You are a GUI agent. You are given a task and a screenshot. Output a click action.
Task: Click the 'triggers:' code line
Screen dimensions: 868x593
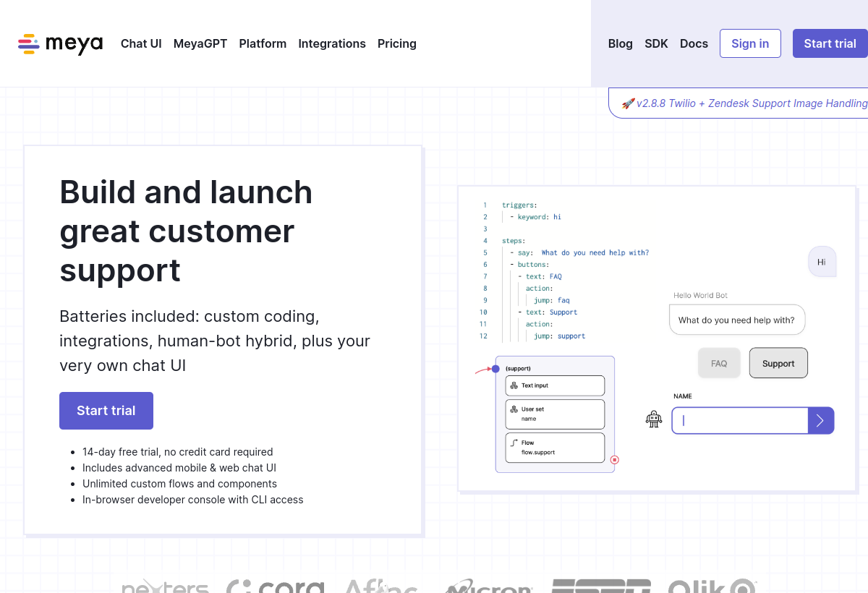[x=519, y=205]
